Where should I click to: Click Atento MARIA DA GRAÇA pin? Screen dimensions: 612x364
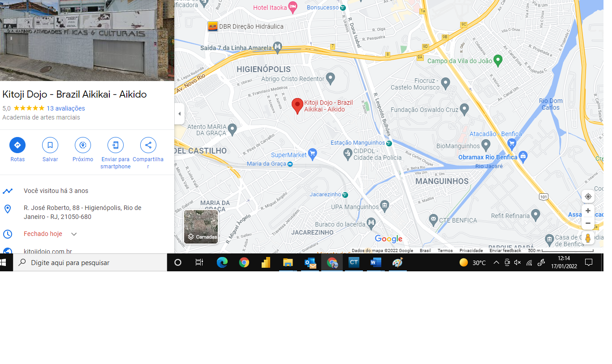[x=232, y=129]
